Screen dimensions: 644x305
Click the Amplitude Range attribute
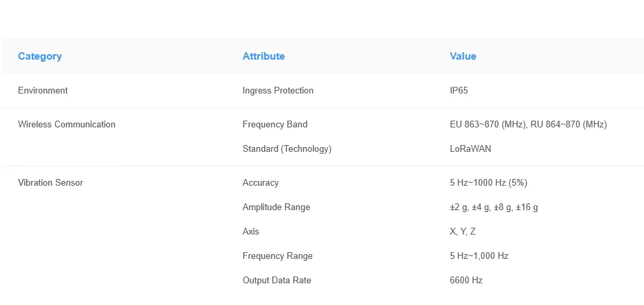pyautogui.click(x=276, y=207)
